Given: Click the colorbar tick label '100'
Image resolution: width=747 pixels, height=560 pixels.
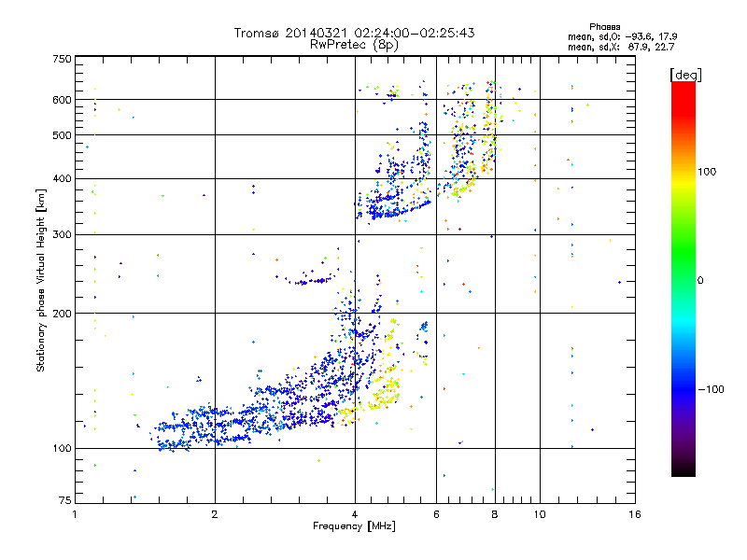Looking at the screenshot, I should [x=707, y=172].
